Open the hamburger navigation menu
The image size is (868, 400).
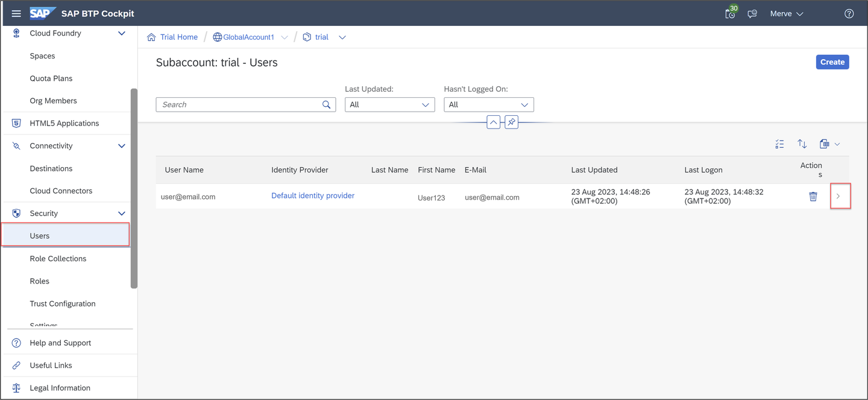(x=16, y=13)
